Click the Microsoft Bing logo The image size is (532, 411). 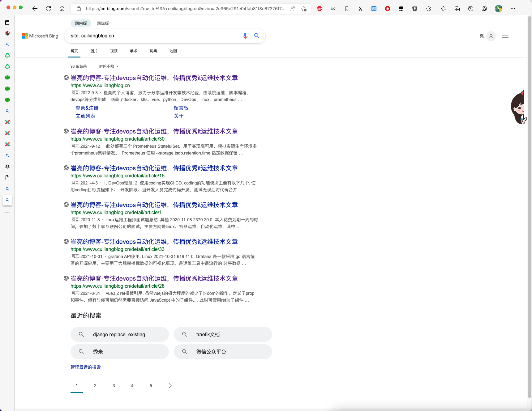click(40, 36)
